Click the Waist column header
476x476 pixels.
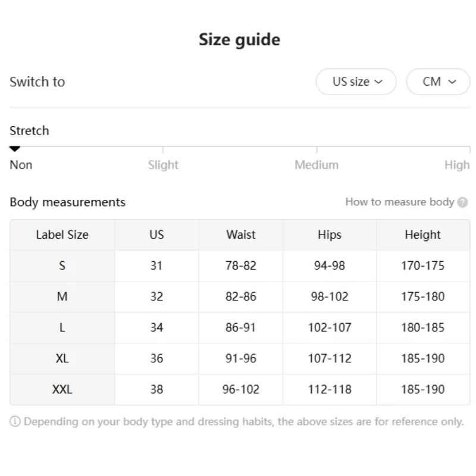point(240,235)
